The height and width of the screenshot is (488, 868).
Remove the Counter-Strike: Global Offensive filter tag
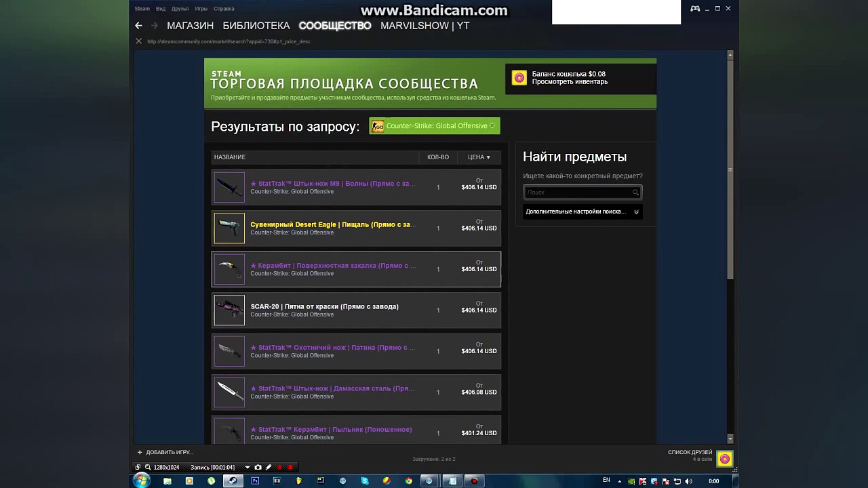click(x=492, y=125)
